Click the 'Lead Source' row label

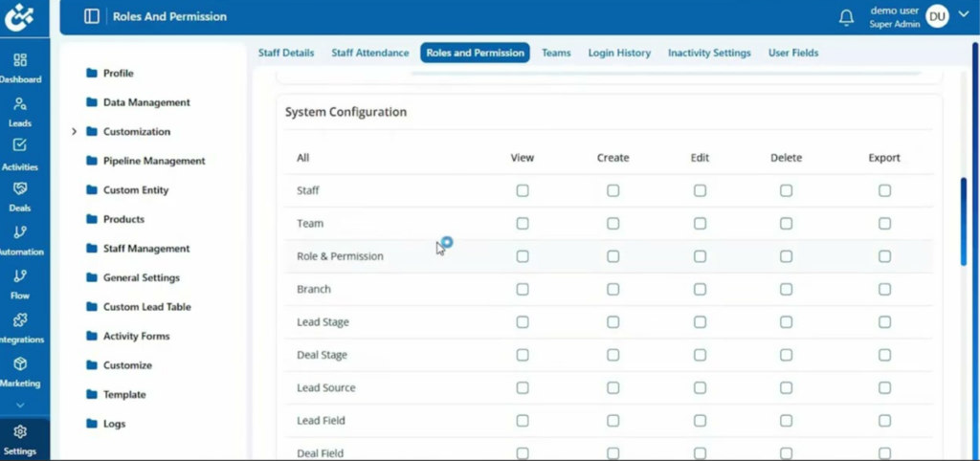(x=326, y=388)
